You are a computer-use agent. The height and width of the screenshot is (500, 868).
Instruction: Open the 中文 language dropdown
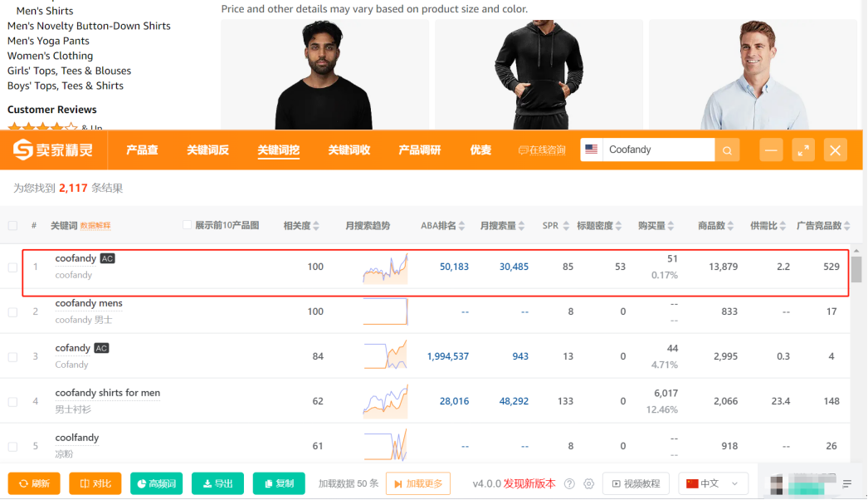point(713,483)
